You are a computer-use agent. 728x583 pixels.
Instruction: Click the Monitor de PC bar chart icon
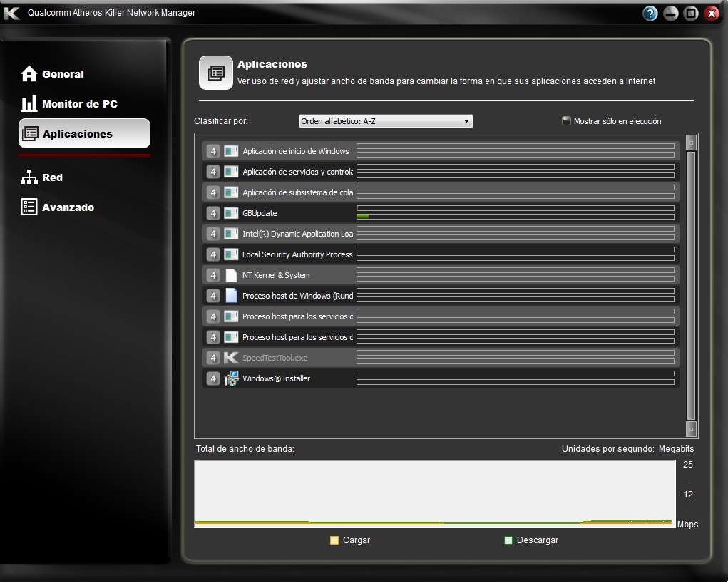[29, 103]
